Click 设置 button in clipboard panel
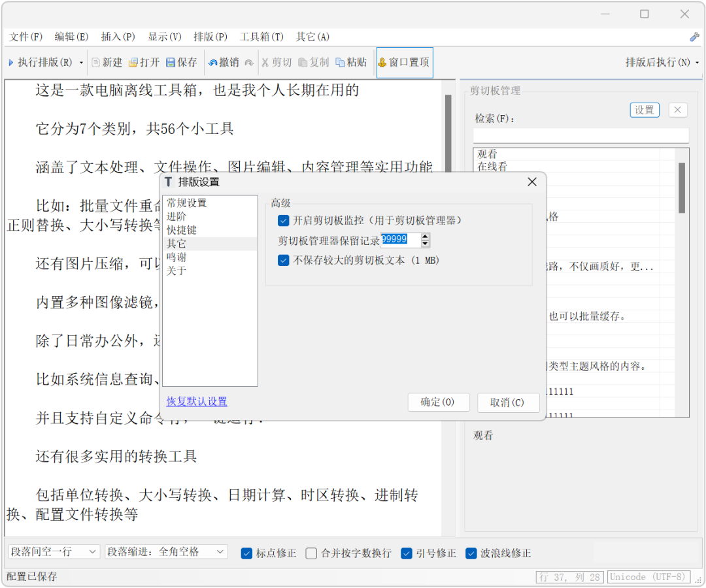 (x=645, y=110)
